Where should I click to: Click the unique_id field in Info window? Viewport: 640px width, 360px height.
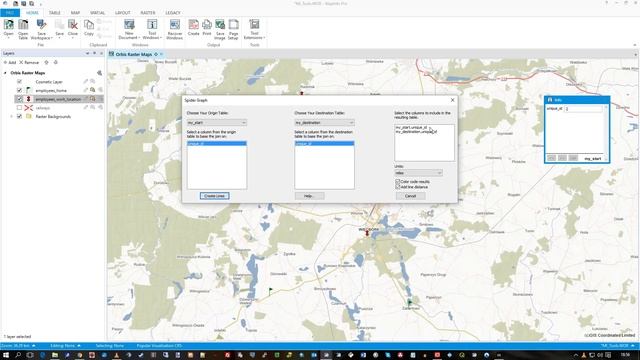pos(584,109)
